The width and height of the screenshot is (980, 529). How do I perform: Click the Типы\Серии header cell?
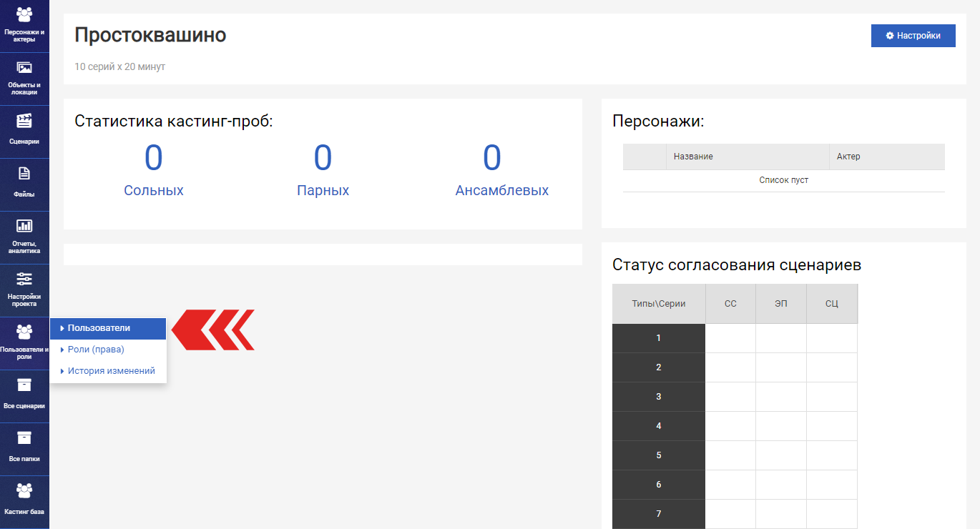(659, 304)
